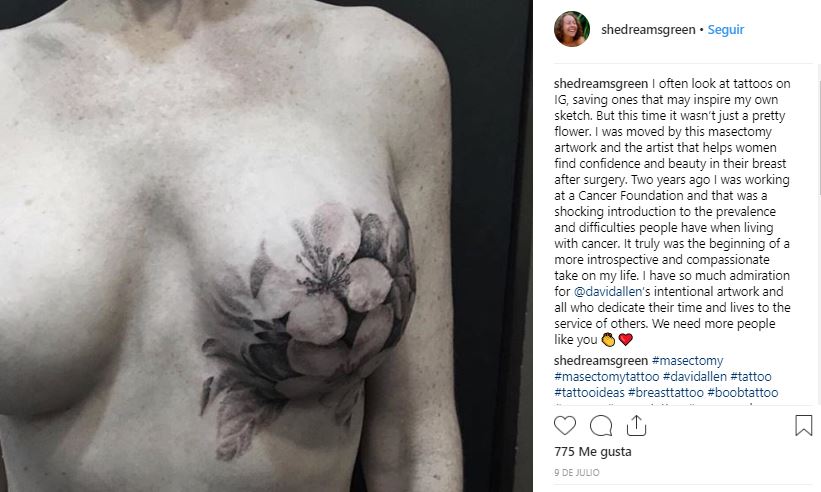Follow user via Seguir link
Image resolution: width=821 pixels, height=492 pixels.
tap(725, 30)
